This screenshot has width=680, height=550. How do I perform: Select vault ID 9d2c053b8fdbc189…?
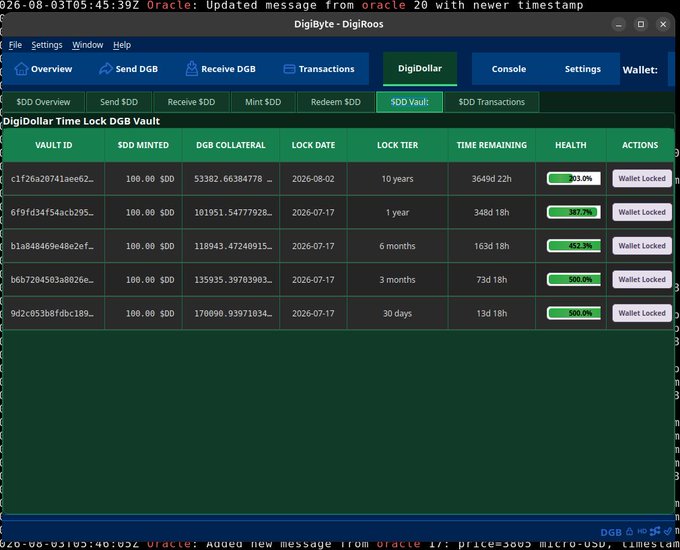pos(52,313)
